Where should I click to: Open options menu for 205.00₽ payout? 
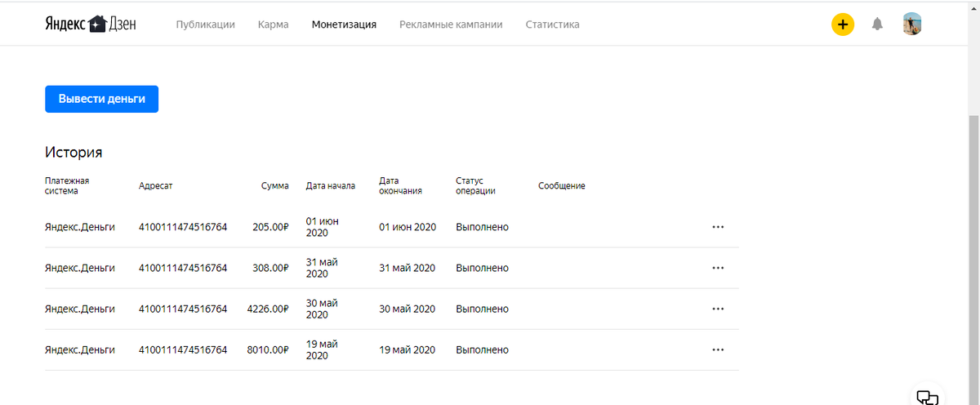tap(718, 227)
